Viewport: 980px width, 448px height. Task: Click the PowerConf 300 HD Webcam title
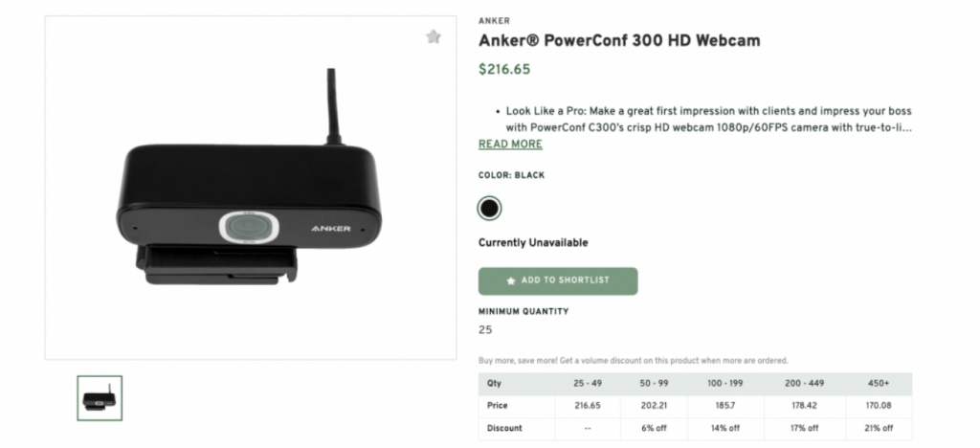click(619, 41)
